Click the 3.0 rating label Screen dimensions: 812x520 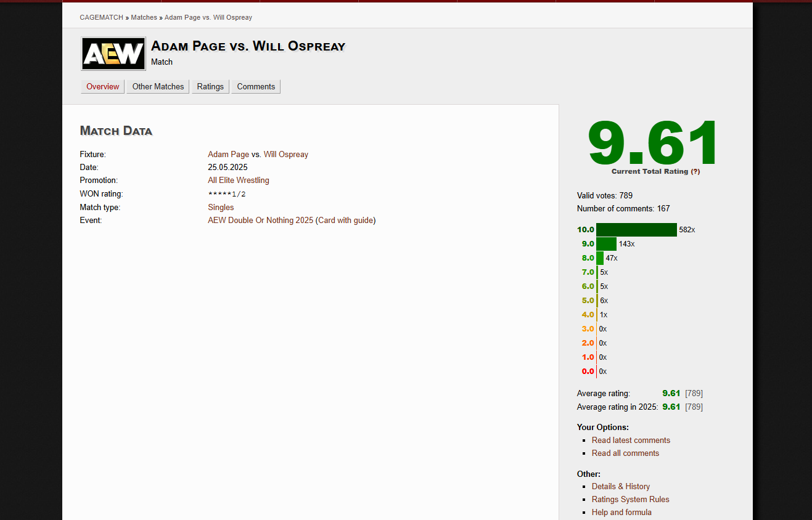point(588,329)
